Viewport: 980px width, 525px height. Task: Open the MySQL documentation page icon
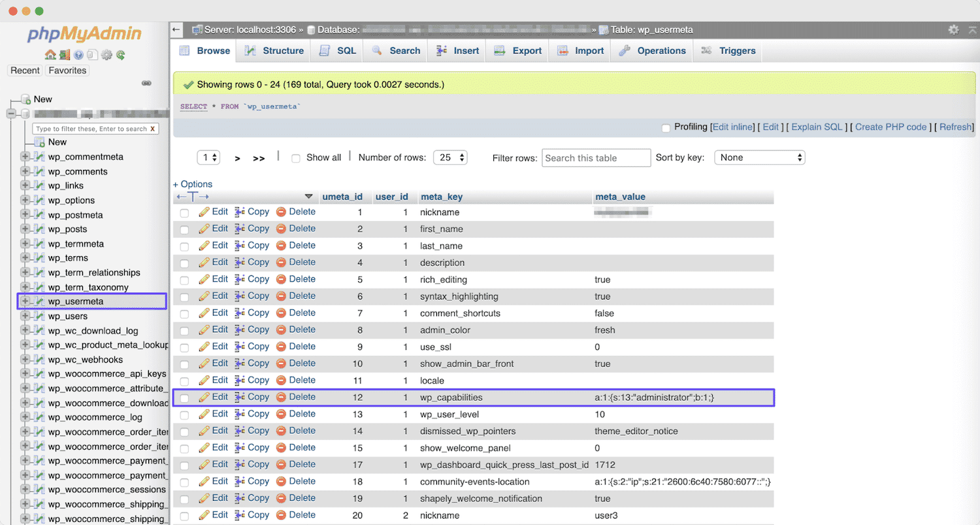[92, 55]
